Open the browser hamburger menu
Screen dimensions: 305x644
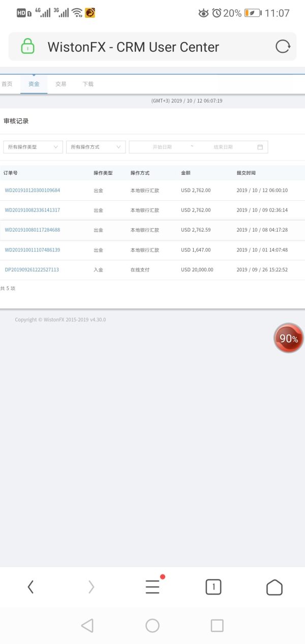tap(152, 587)
